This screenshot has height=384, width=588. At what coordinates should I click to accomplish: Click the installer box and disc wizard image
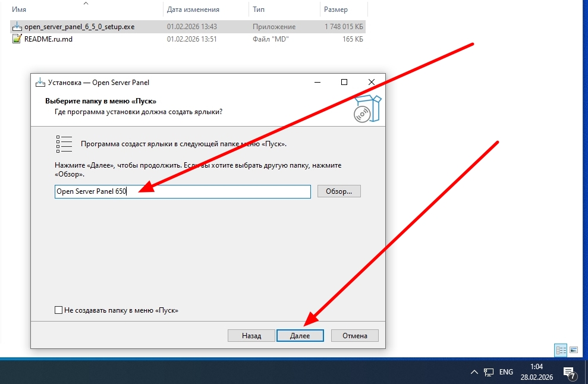coord(367,109)
